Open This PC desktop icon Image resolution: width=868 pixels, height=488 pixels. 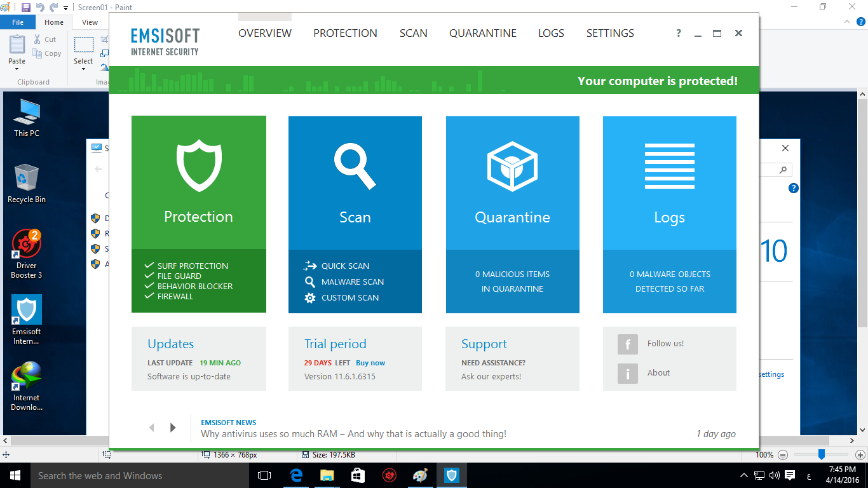coord(27,118)
